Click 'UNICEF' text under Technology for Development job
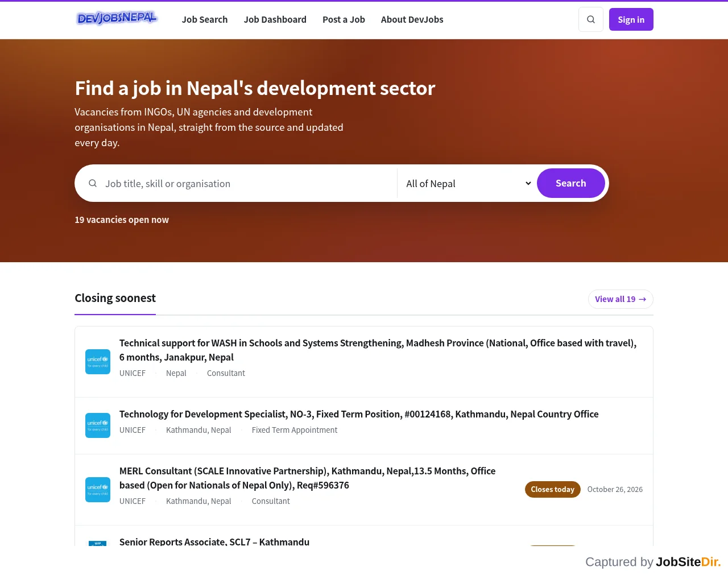 [x=133, y=430]
